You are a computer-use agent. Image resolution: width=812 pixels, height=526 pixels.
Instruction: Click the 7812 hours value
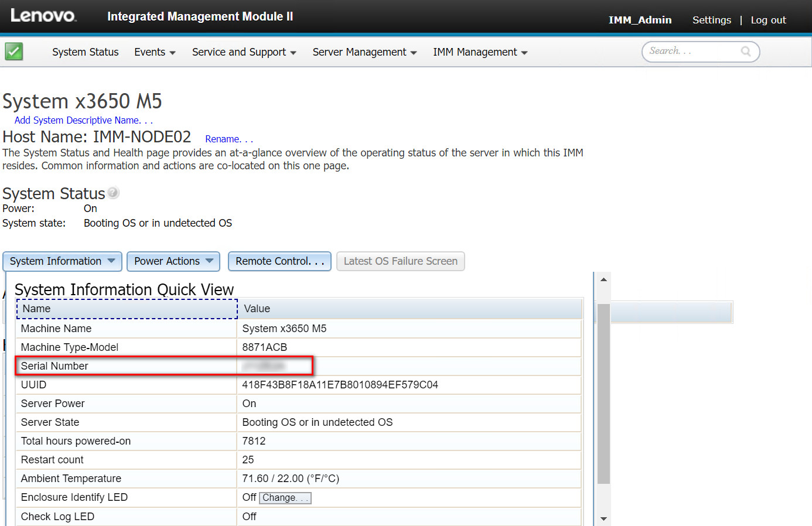click(x=254, y=441)
